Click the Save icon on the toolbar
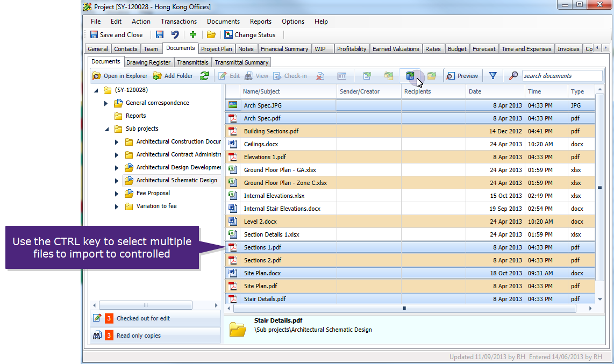Image resolution: width=614 pixels, height=364 pixels. [x=159, y=34]
